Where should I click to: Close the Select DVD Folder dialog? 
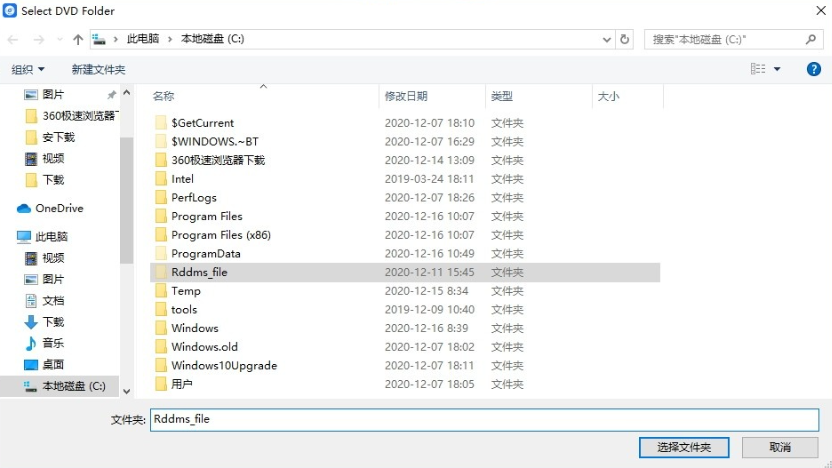pyautogui.click(x=820, y=11)
